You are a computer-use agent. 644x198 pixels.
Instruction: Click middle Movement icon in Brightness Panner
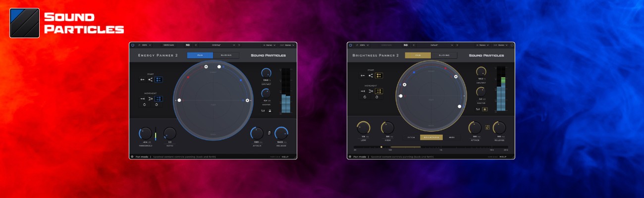pos(371,91)
